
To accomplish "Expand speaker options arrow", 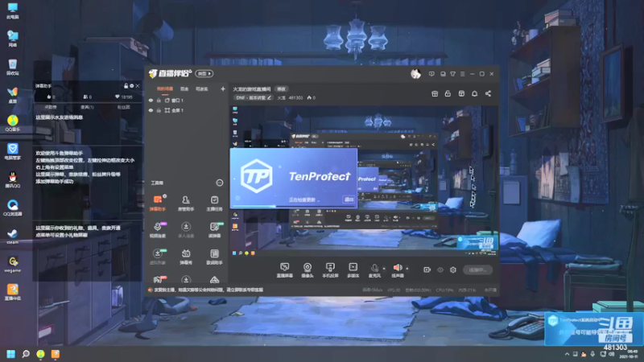I will 407,269.
